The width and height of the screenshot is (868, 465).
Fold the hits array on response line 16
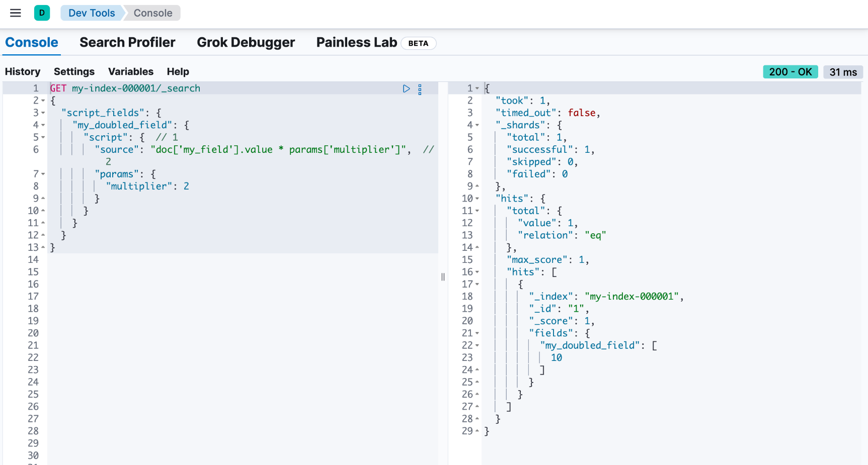tap(477, 272)
